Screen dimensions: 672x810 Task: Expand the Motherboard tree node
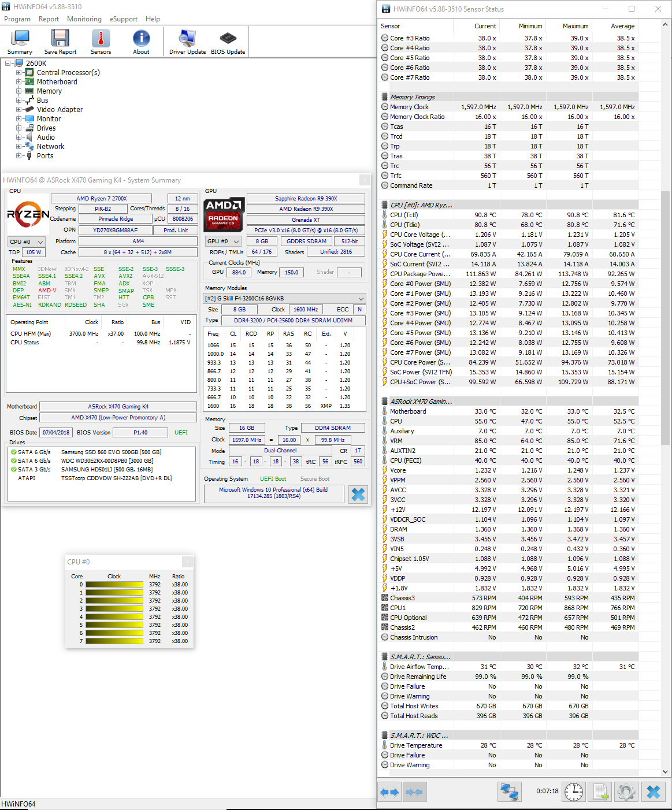18,82
